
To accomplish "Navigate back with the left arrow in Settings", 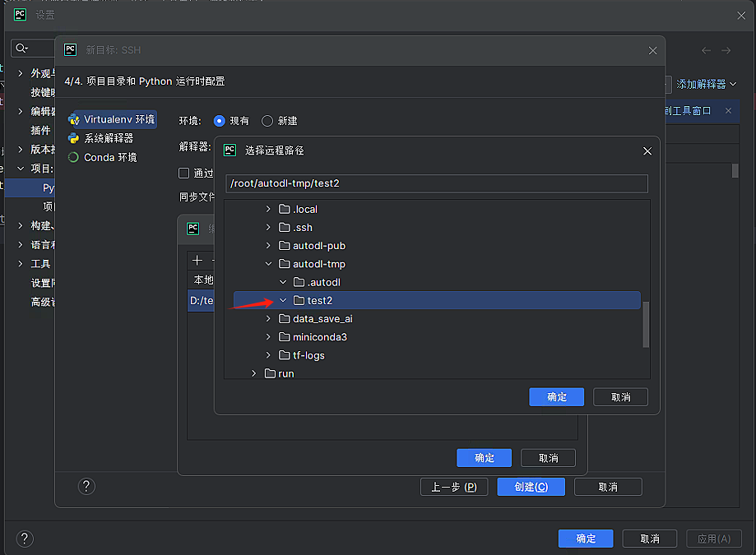I will 707,51.
